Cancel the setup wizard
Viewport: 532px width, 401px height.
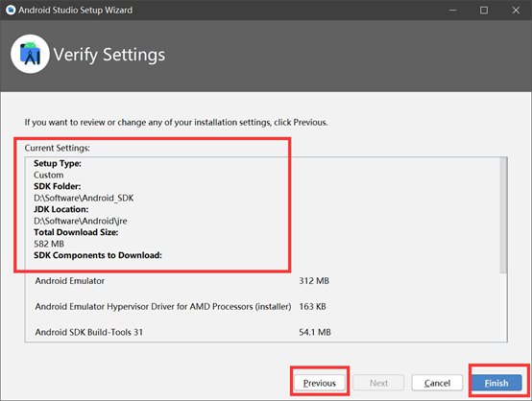(x=437, y=383)
